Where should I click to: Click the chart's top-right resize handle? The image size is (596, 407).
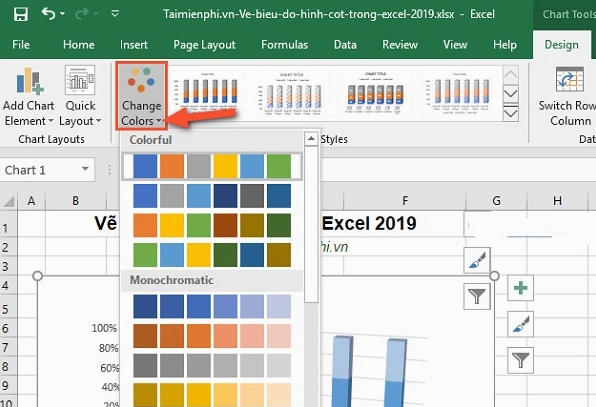pos(494,276)
